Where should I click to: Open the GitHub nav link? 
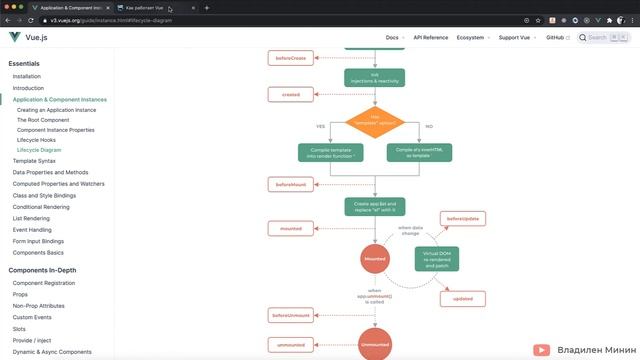(x=558, y=38)
